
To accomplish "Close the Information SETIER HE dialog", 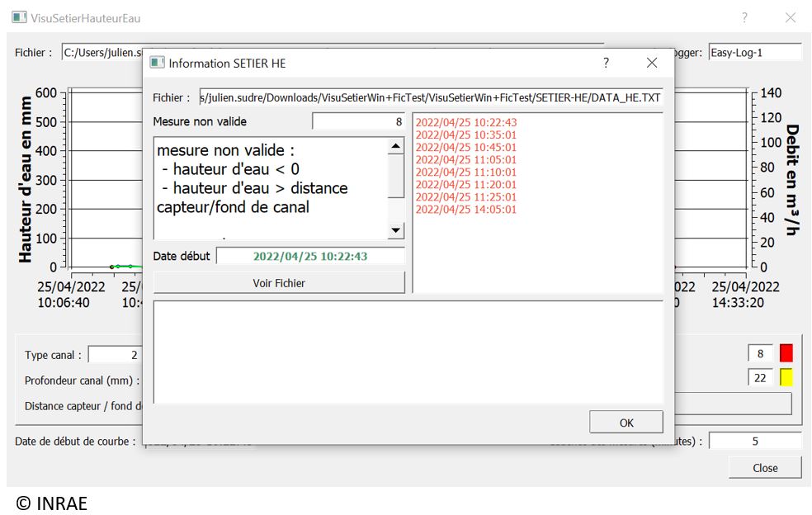I will pos(652,63).
